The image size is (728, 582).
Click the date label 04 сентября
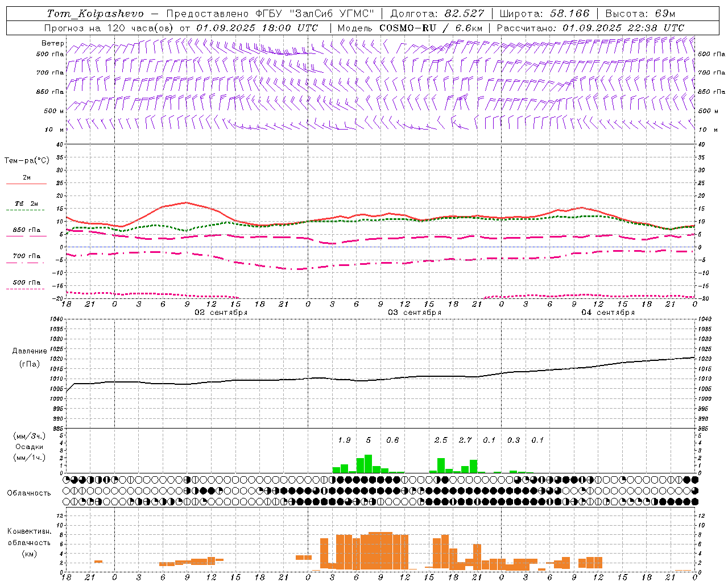(608, 313)
